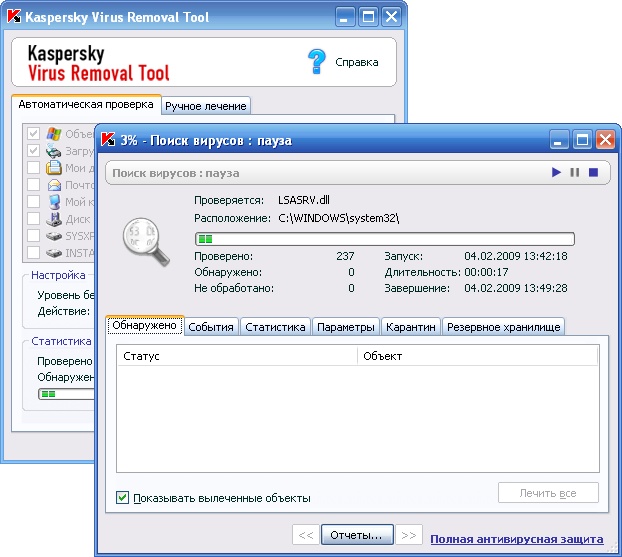The width and height of the screenshot is (622, 557).
Task: Stop the virus scan
Action: point(593,172)
